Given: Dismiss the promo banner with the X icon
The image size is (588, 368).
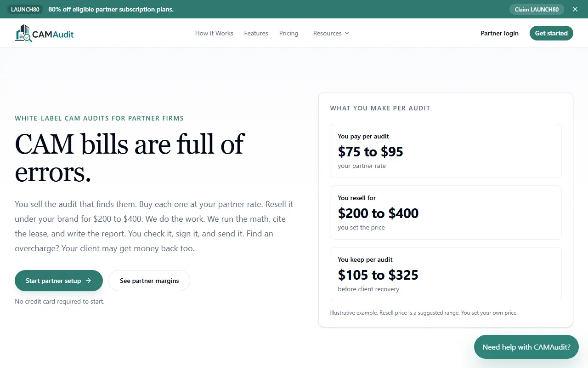Looking at the screenshot, I should tap(575, 9).
